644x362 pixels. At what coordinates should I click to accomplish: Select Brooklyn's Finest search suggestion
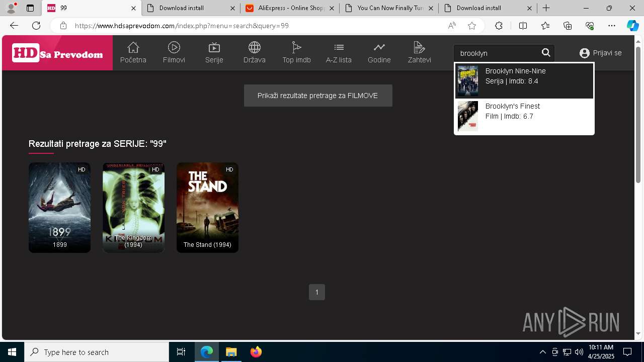coord(524,116)
